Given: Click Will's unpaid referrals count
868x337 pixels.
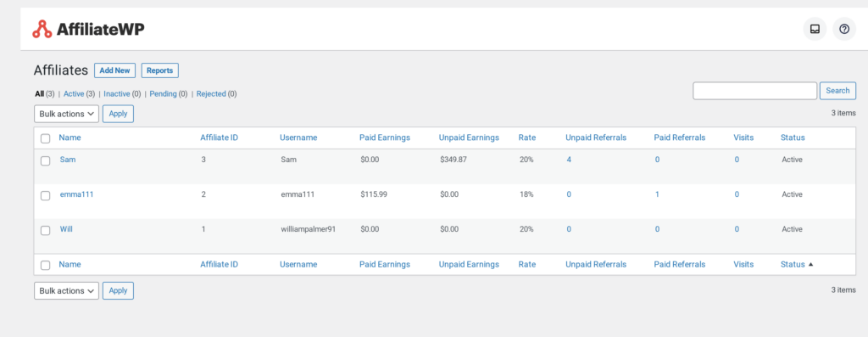Looking at the screenshot, I should point(569,229).
